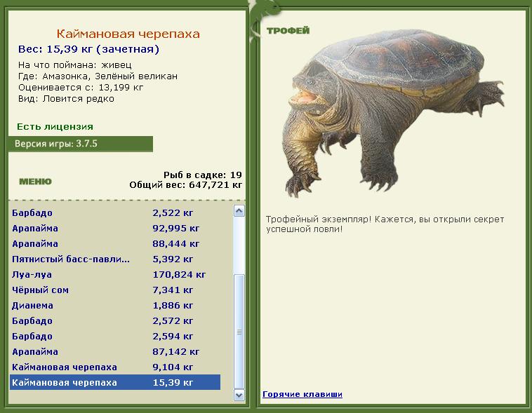The image size is (532, 413).
Task: Select the Арапайма 92,995 кг row
Action: 115,228
